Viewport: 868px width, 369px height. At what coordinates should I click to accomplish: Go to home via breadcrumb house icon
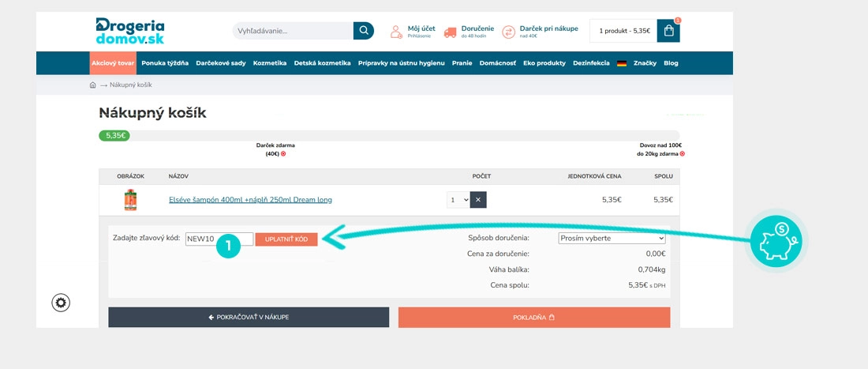tap(92, 85)
